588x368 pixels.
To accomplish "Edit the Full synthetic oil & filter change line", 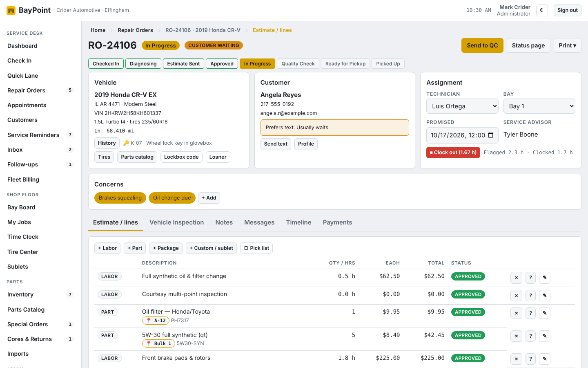I will click(x=545, y=278).
